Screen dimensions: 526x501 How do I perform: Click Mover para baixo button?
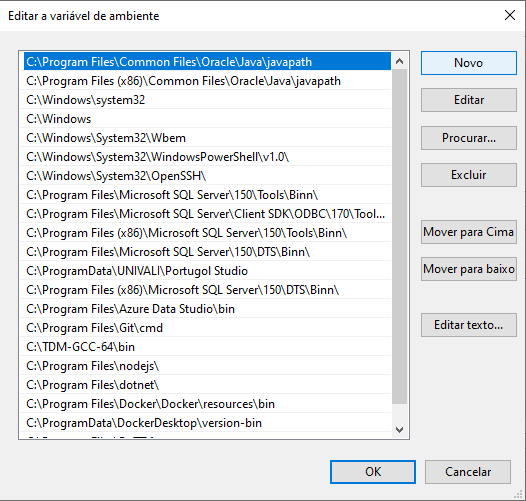(469, 269)
